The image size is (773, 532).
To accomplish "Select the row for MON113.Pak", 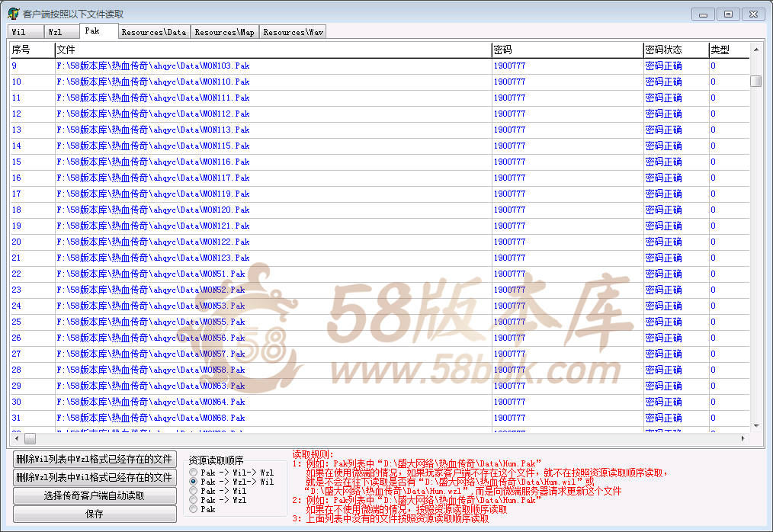I will 380,130.
